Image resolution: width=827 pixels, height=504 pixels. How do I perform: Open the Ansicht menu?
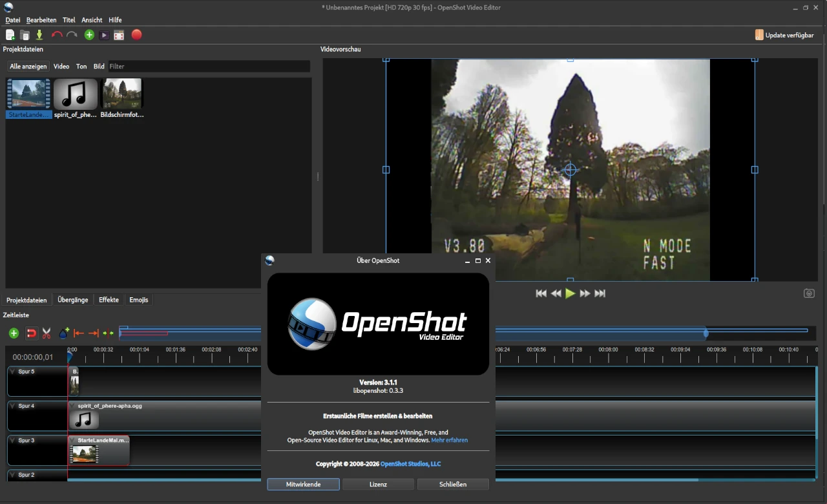pyautogui.click(x=92, y=20)
